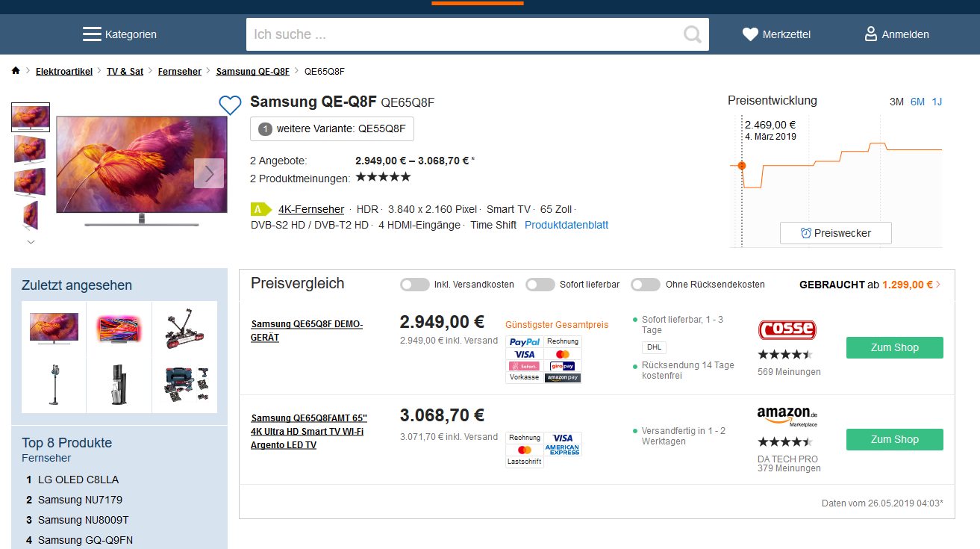
Task: Open the Produktdatenblatt link
Action: click(x=567, y=225)
